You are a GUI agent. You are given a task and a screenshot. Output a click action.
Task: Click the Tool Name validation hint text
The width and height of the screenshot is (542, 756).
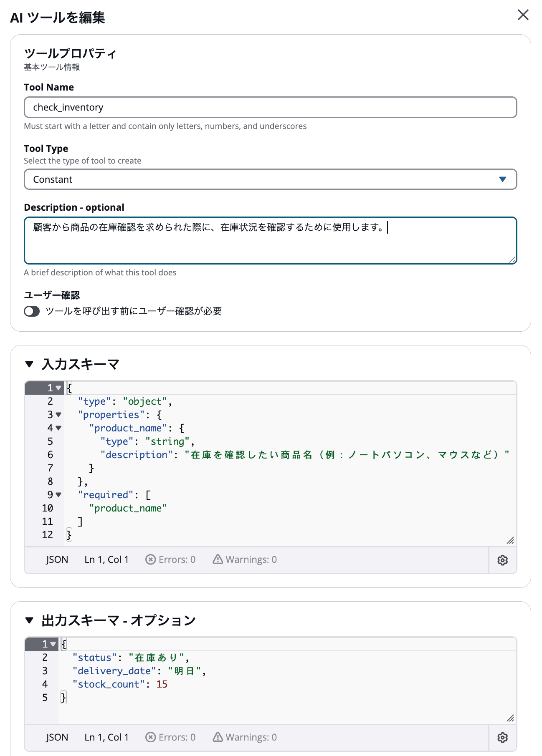click(165, 126)
